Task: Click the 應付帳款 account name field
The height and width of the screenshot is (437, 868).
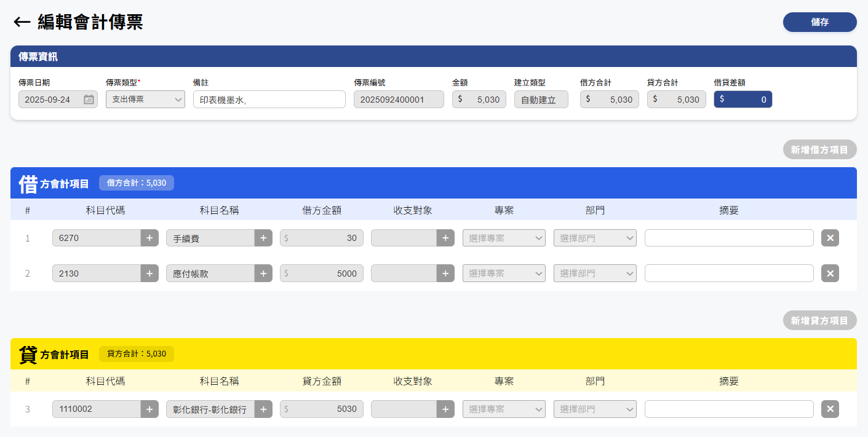Action: coord(210,274)
